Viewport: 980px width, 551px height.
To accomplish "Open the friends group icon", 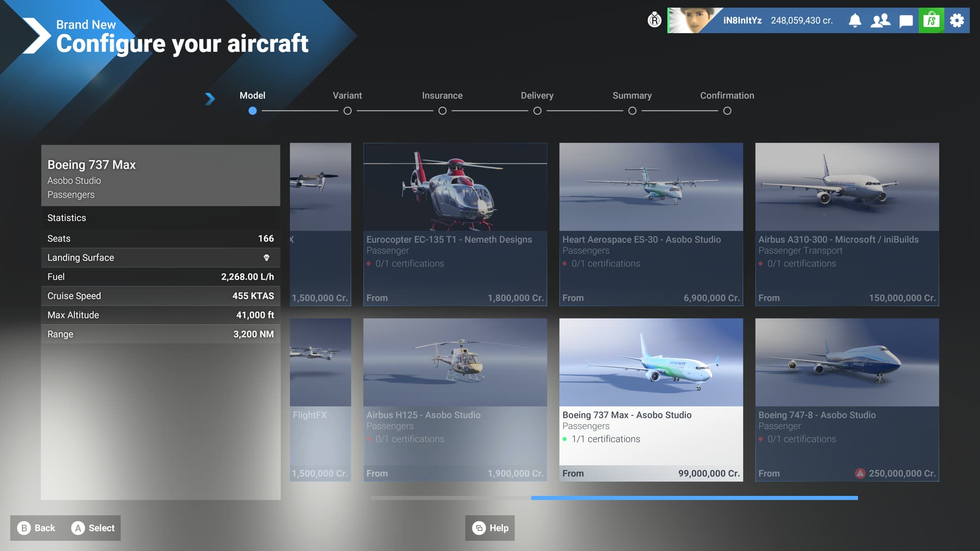I will tap(880, 20).
